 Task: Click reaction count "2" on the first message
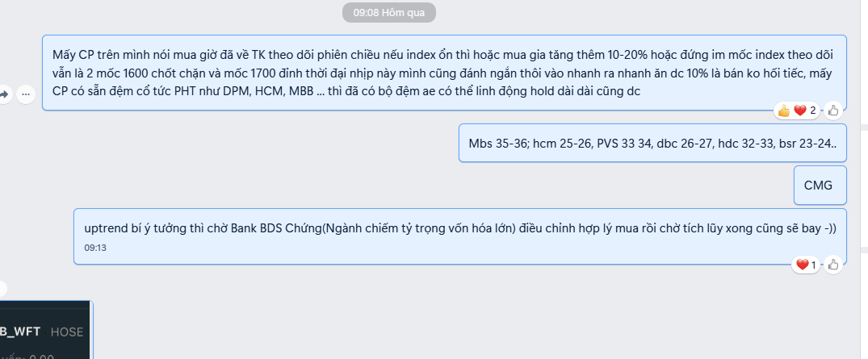(x=812, y=111)
